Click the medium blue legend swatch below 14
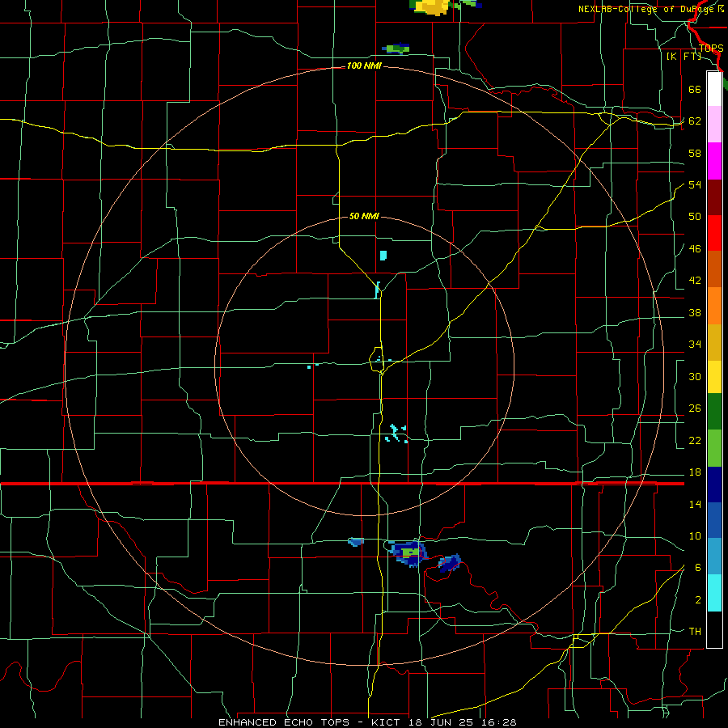The image size is (728, 728). 714,520
